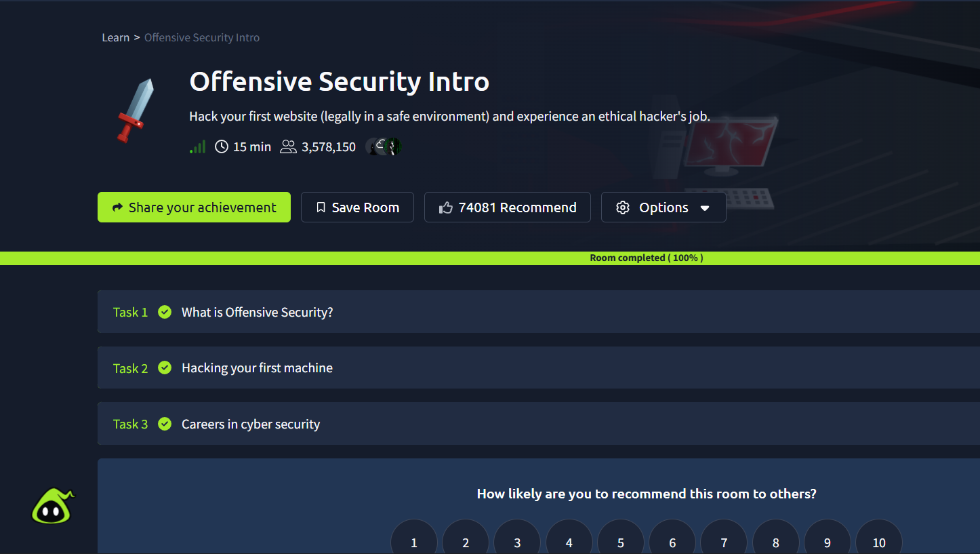Click the 74081 Recommend button

(507, 207)
